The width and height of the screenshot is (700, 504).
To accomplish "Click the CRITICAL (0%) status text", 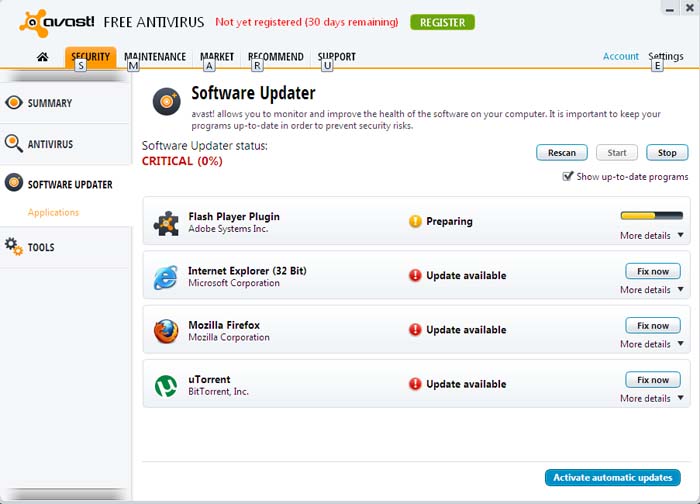I will click(x=182, y=161).
